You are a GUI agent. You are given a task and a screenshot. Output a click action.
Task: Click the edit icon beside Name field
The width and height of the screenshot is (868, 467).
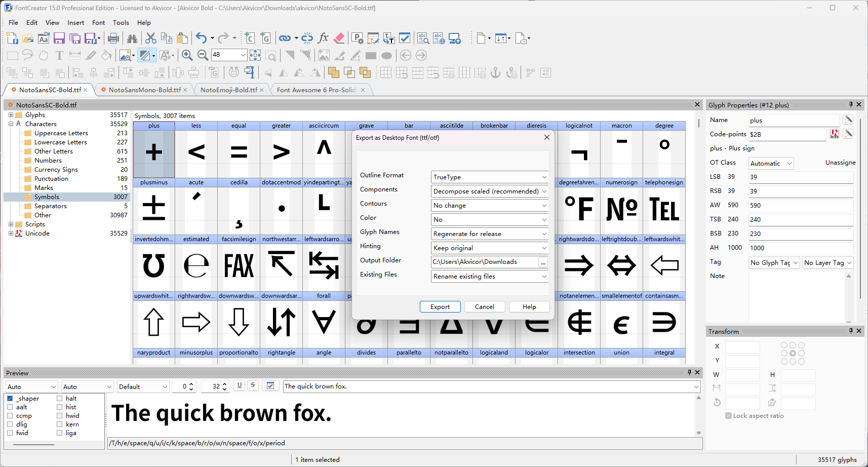coord(848,120)
